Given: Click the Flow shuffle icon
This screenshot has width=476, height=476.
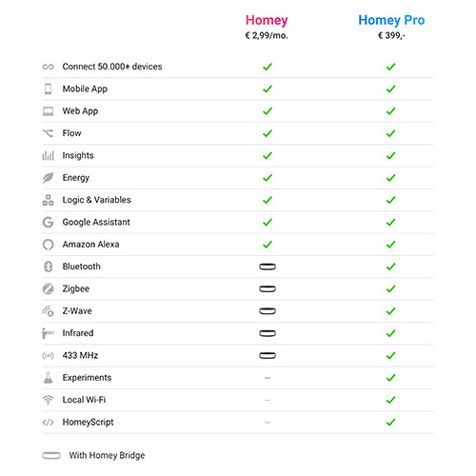Looking at the screenshot, I should [48, 133].
